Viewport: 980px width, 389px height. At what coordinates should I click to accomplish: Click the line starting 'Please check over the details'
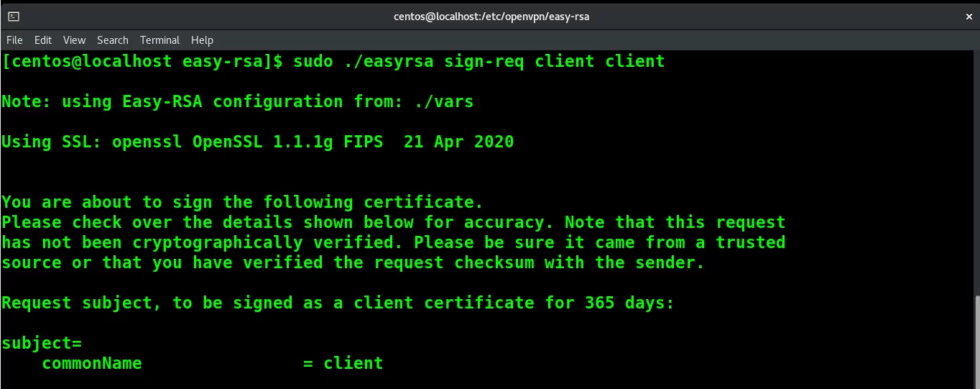[393, 223]
